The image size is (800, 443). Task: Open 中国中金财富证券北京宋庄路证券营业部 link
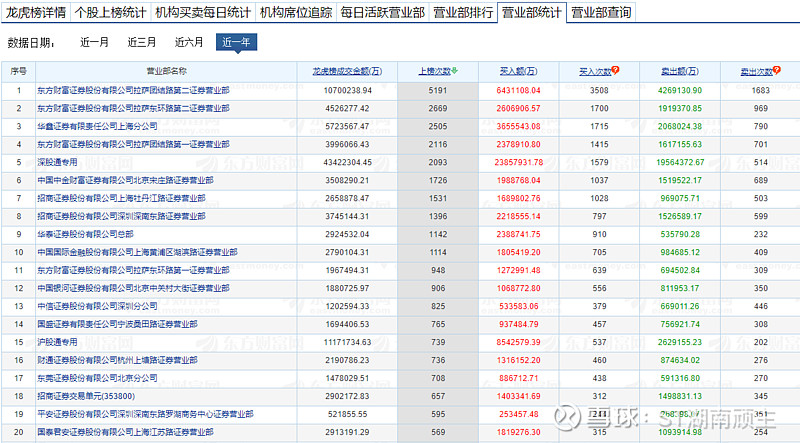[x=125, y=180]
